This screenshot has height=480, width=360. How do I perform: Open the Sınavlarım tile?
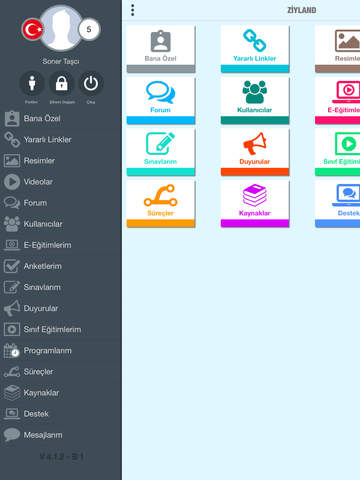pyautogui.click(x=161, y=152)
